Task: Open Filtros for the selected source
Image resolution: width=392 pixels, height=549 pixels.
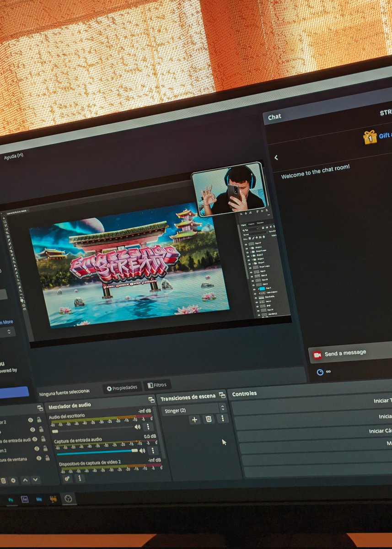Action: (x=158, y=384)
